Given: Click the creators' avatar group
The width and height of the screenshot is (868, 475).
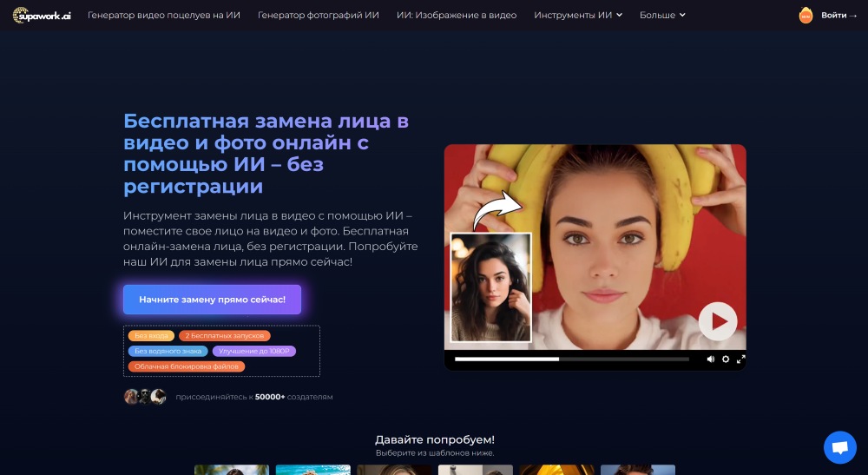Looking at the screenshot, I should [145, 397].
